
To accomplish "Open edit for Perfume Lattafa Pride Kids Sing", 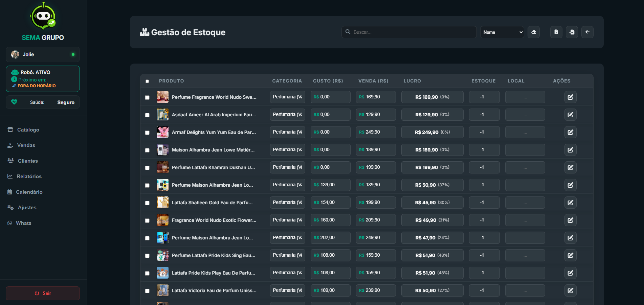I will click(x=571, y=255).
